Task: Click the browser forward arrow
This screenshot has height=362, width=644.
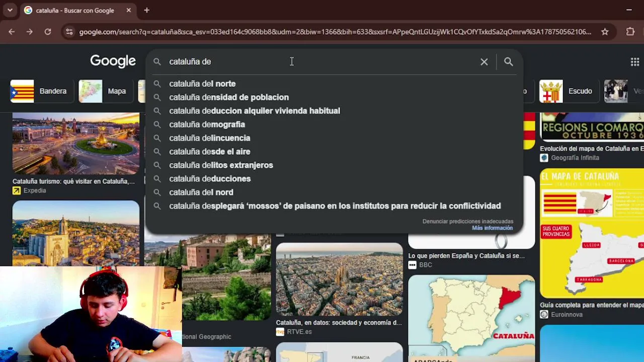Action: click(30, 32)
